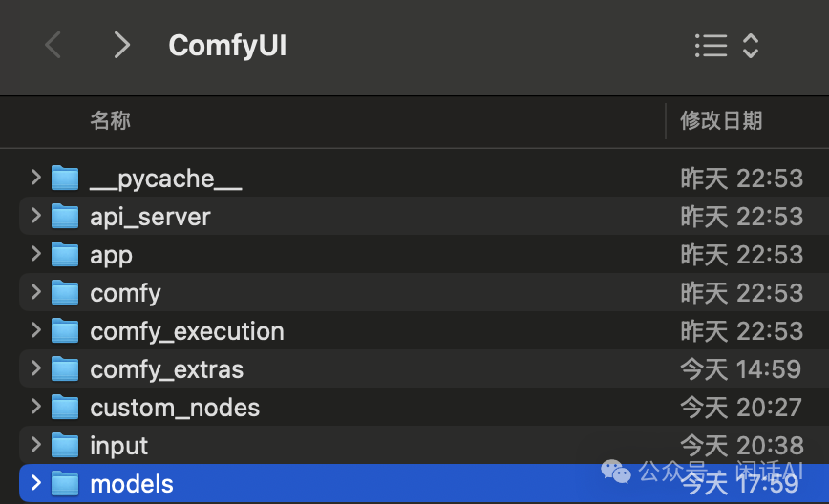Click the models folder icon
The width and height of the screenshot is (829, 504).
click(65, 484)
